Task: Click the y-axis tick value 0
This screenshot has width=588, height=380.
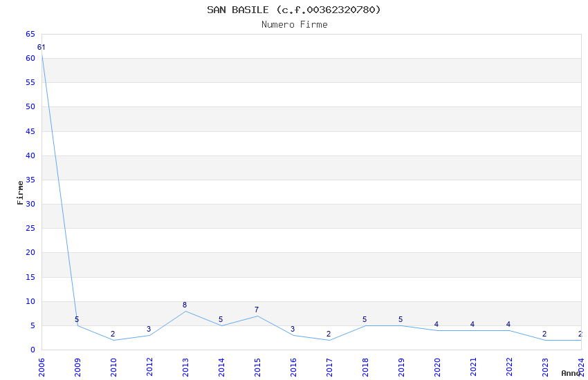Action: click(33, 350)
